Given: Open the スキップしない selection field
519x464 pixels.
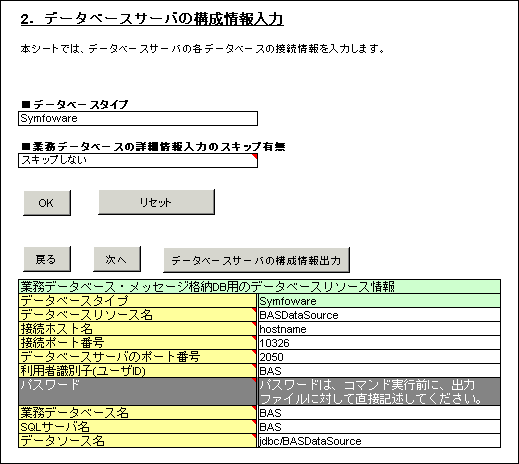Looking at the screenshot, I should click(138, 160).
